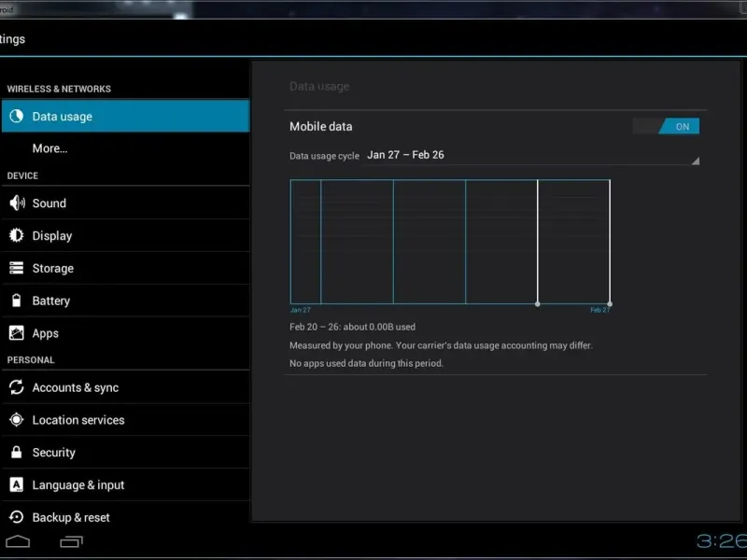Click the Security padlock icon

[16, 452]
